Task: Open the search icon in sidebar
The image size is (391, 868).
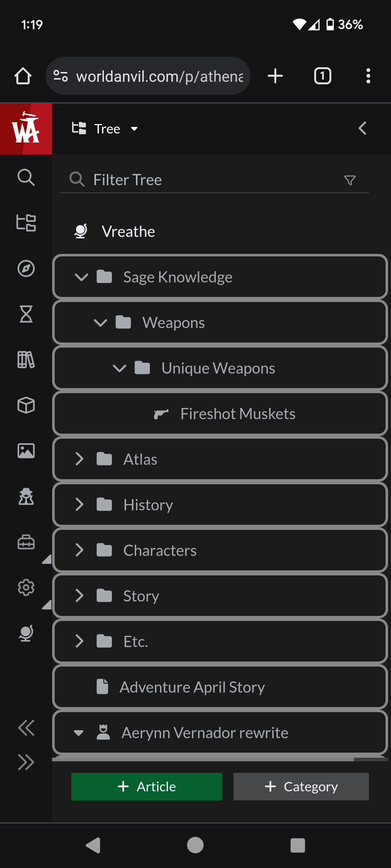Action: 26,177
